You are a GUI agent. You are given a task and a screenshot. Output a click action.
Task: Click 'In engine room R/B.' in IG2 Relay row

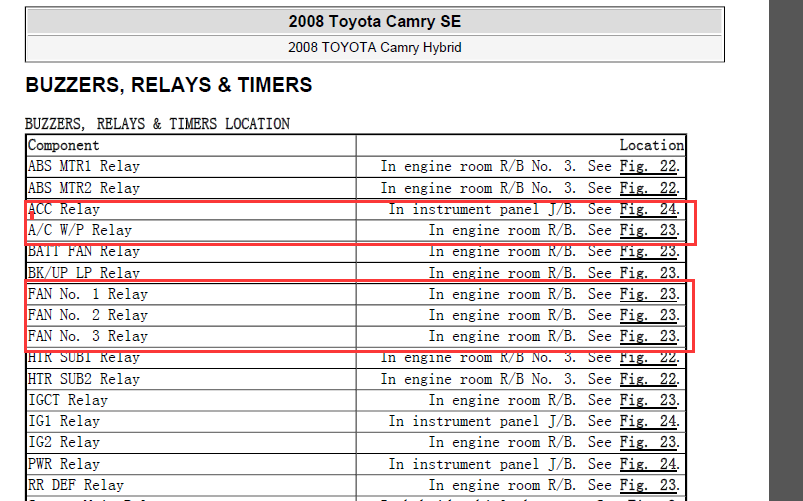(502, 443)
